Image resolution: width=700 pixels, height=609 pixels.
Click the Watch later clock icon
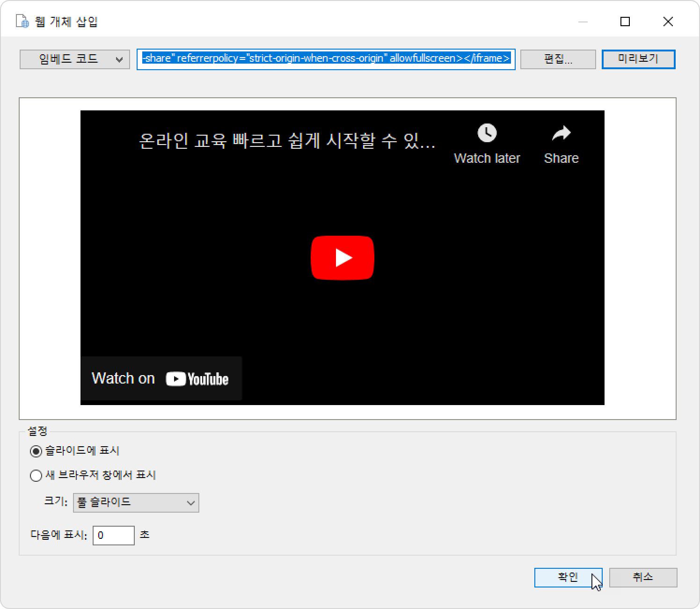click(x=487, y=133)
